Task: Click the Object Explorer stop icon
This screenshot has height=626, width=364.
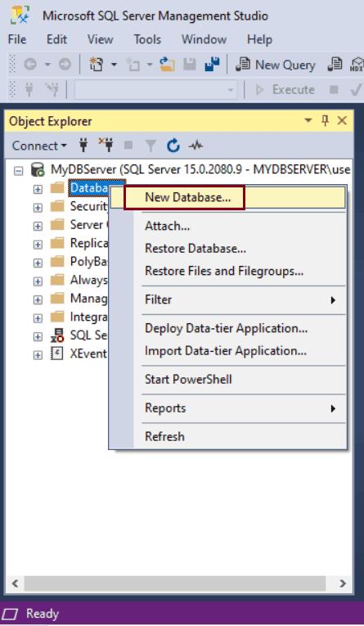Action: 128,146
